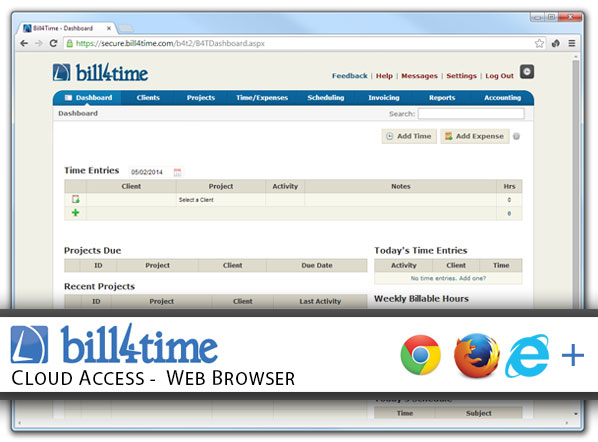The width and height of the screenshot is (598, 442).
Task: Click the Subject column header
Action: (x=479, y=413)
